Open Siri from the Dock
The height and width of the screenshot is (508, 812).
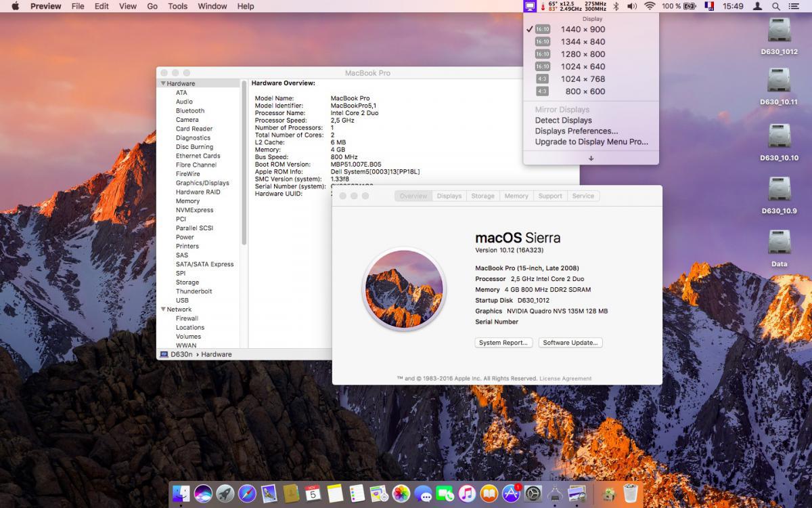click(x=203, y=493)
